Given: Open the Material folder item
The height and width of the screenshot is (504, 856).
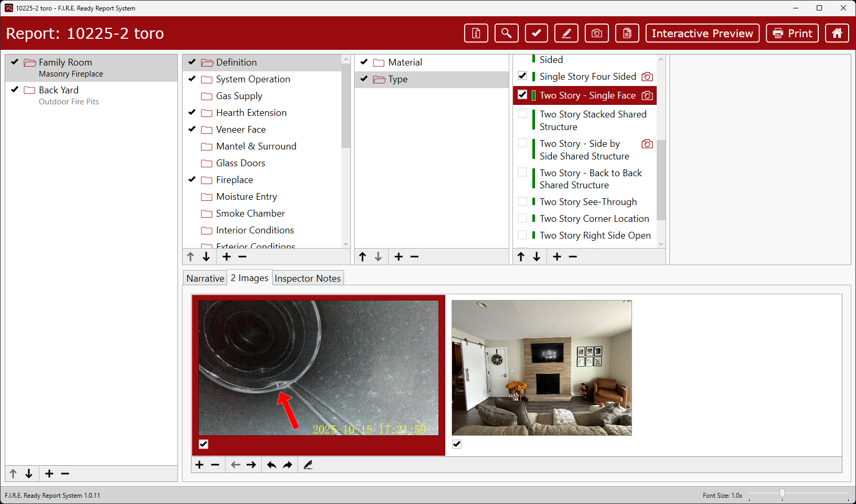Looking at the screenshot, I should coord(404,62).
